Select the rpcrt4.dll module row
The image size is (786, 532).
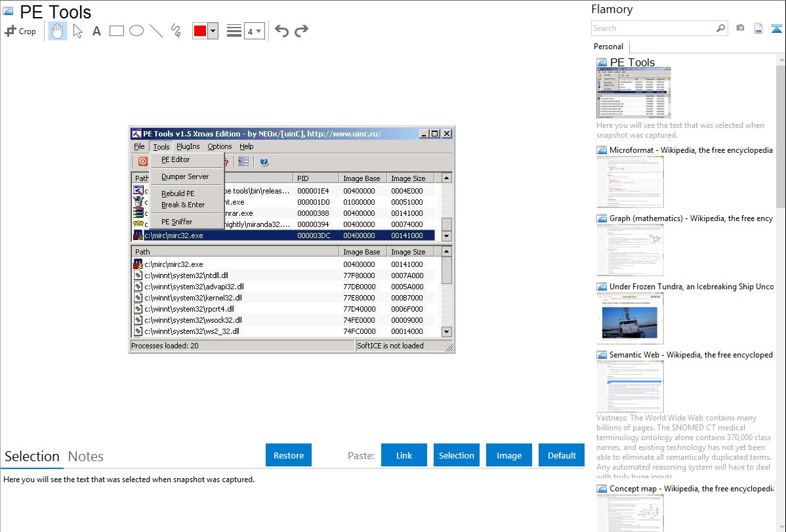pos(283,309)
